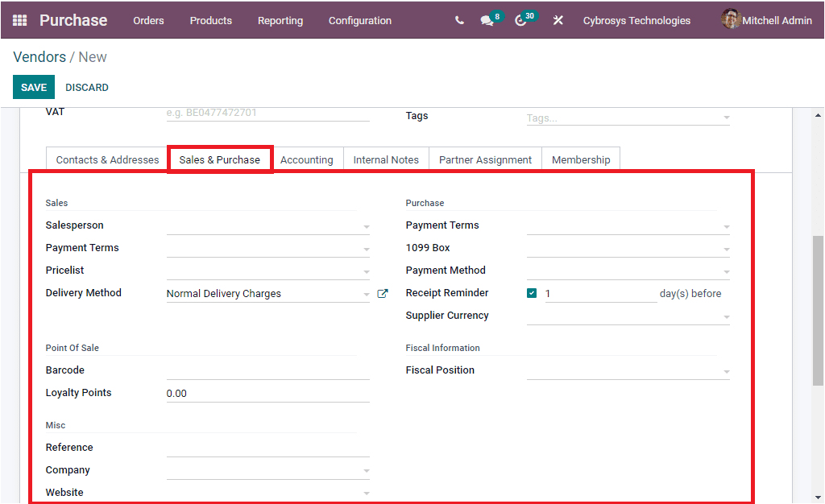825x504 pixels.
Task: Click the Loyalty Points input field
Action: click(242, 393)
